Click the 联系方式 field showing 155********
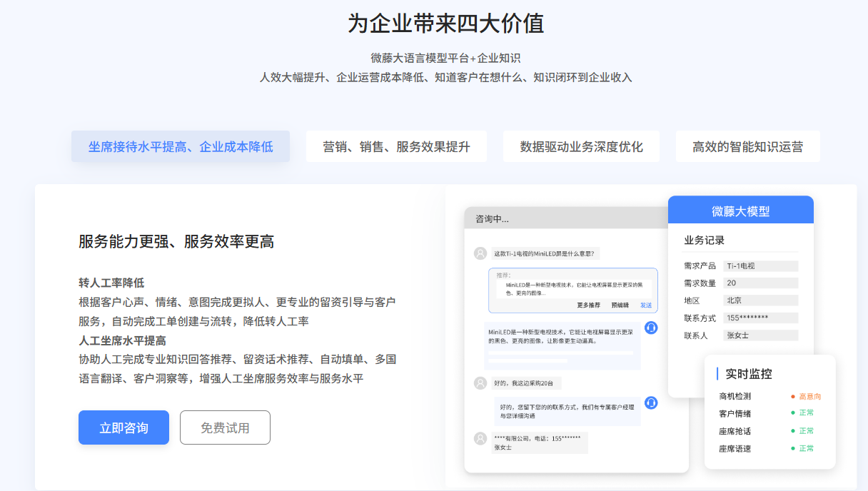868x491 pixels. pos(760,318)
